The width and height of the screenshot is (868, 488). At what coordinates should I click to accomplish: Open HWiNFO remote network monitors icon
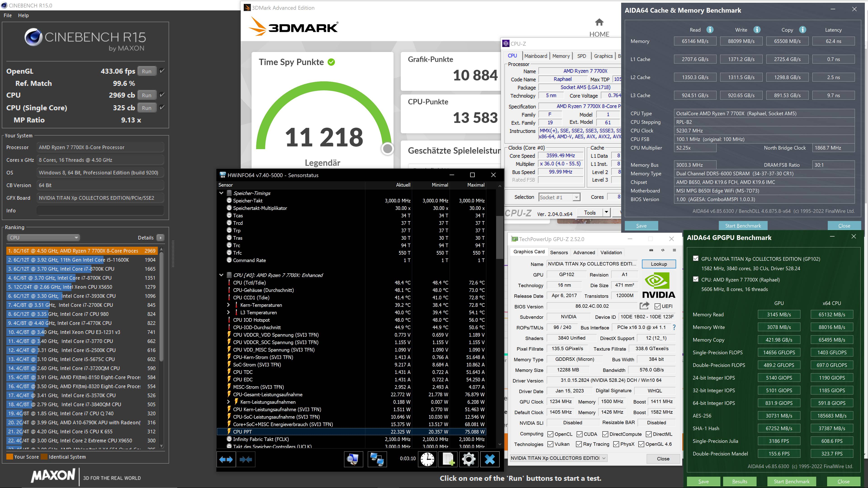[x=377, y=459]
